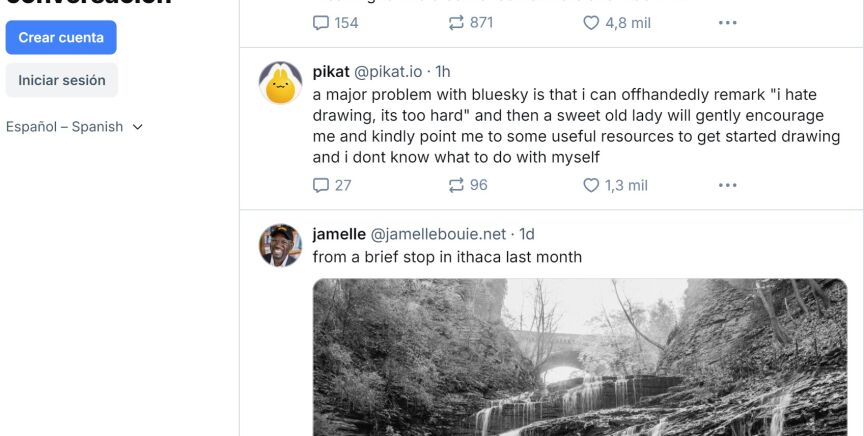Image resolution: width=864 pixels, height=436 pixels.
Task: Open more options on pikat's post
Action: coord(727,185)
